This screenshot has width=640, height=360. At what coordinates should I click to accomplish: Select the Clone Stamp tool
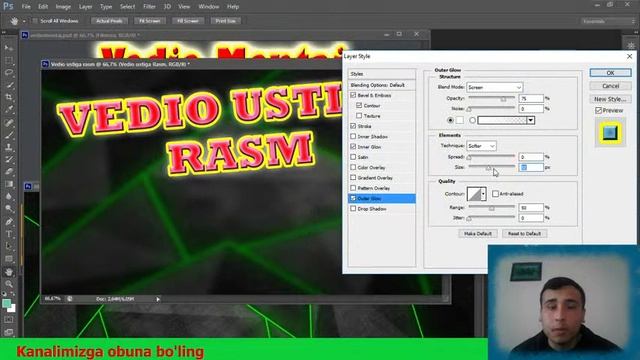pos(9,147)
